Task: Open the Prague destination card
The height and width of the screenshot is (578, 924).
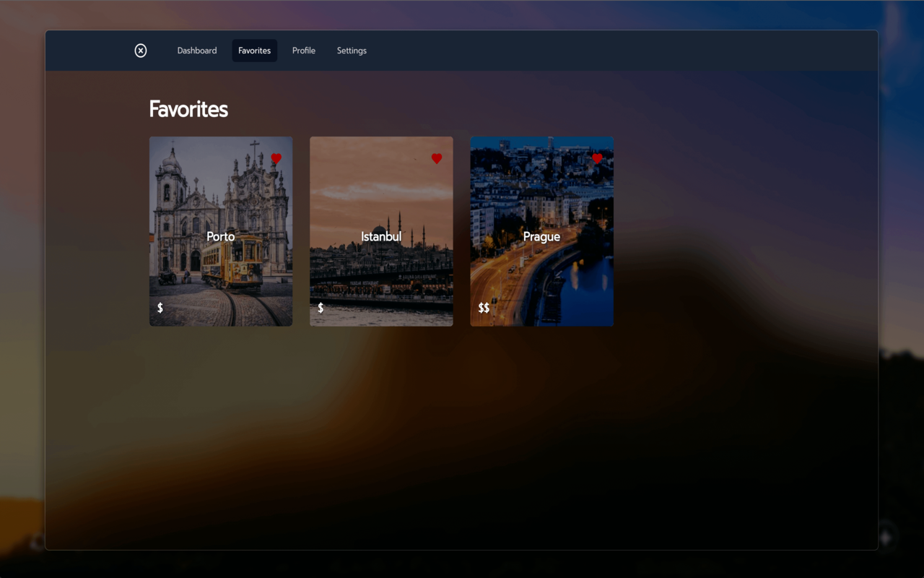Action: tap(542, 231)
